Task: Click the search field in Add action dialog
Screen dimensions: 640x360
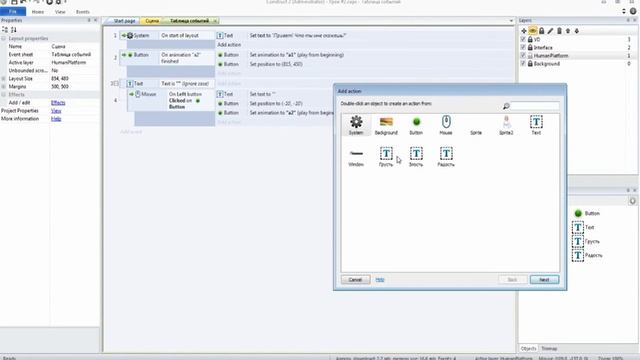Action: click(535, 106)
